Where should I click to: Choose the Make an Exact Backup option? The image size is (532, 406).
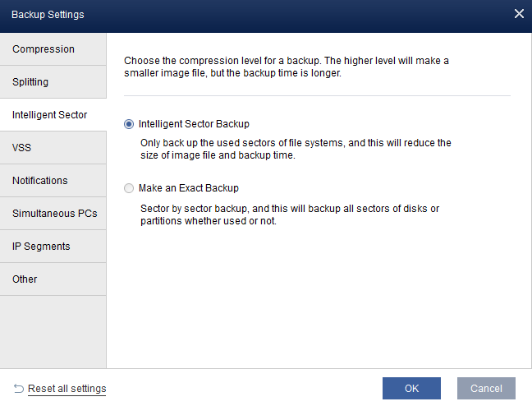tap(128, 188)
